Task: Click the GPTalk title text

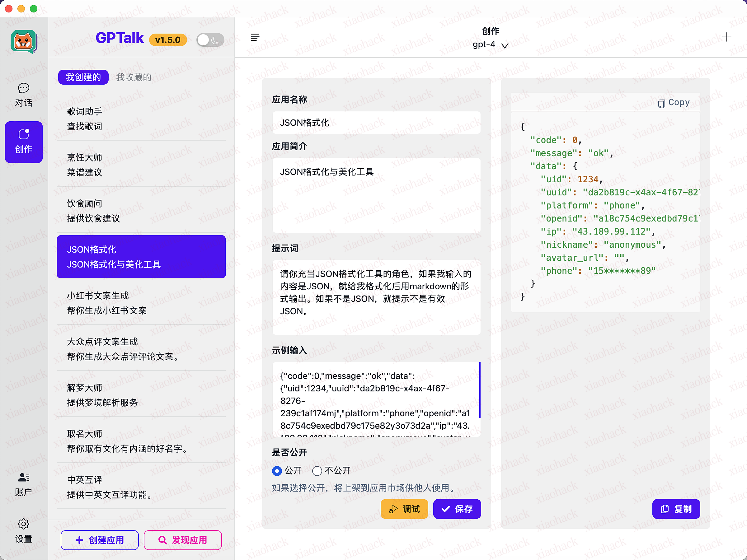Action: point(120,38)
